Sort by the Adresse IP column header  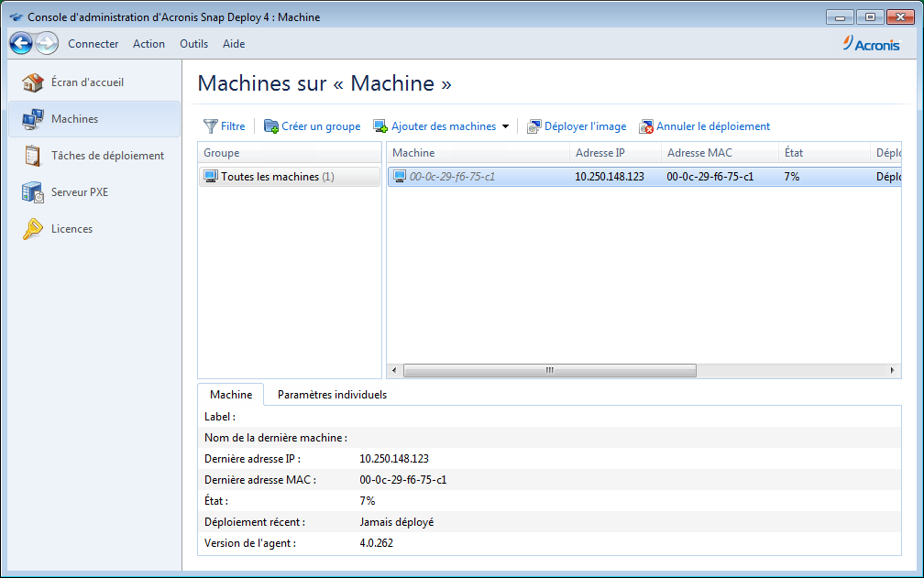click(599, 153)
